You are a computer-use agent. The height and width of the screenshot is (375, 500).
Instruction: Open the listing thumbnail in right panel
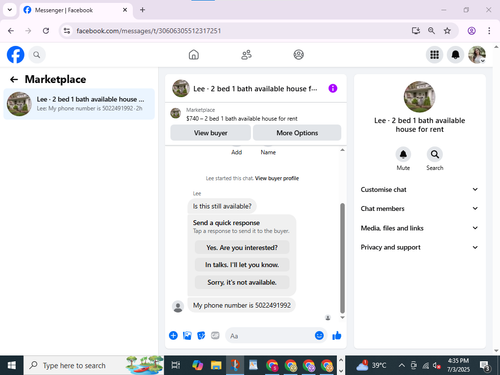coord(419,97)
